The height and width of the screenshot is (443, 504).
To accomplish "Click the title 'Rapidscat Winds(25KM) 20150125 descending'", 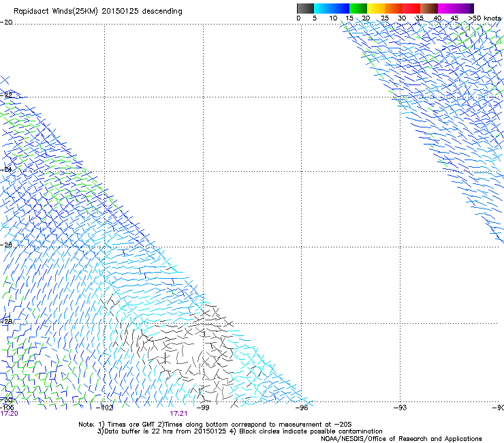I will 97,12.
